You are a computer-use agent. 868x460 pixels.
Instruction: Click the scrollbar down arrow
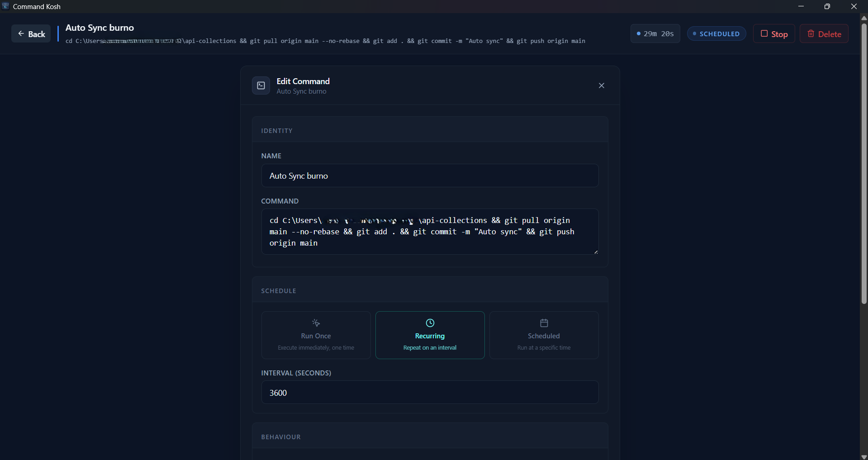(x=864, y=456)
